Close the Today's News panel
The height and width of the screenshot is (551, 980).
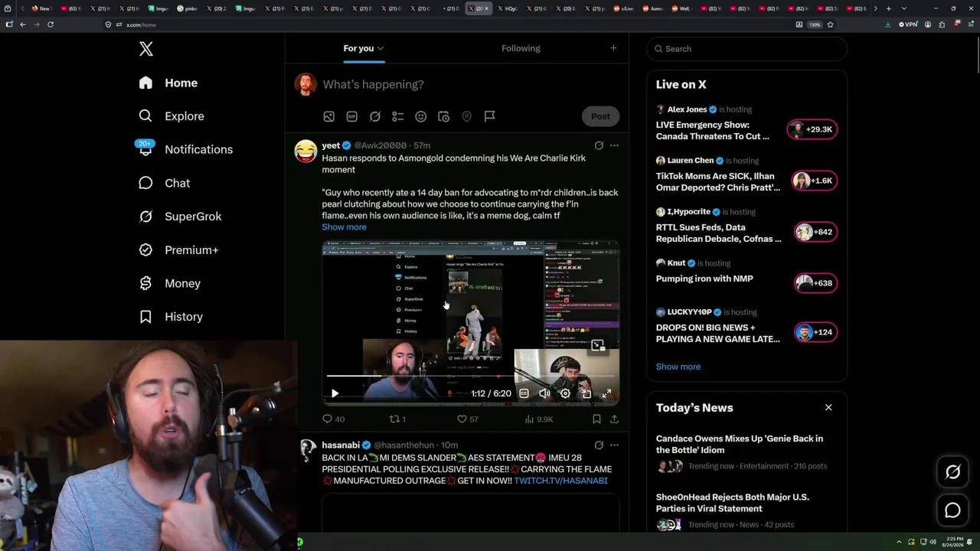pyautogui.click(x=828, y=407)
